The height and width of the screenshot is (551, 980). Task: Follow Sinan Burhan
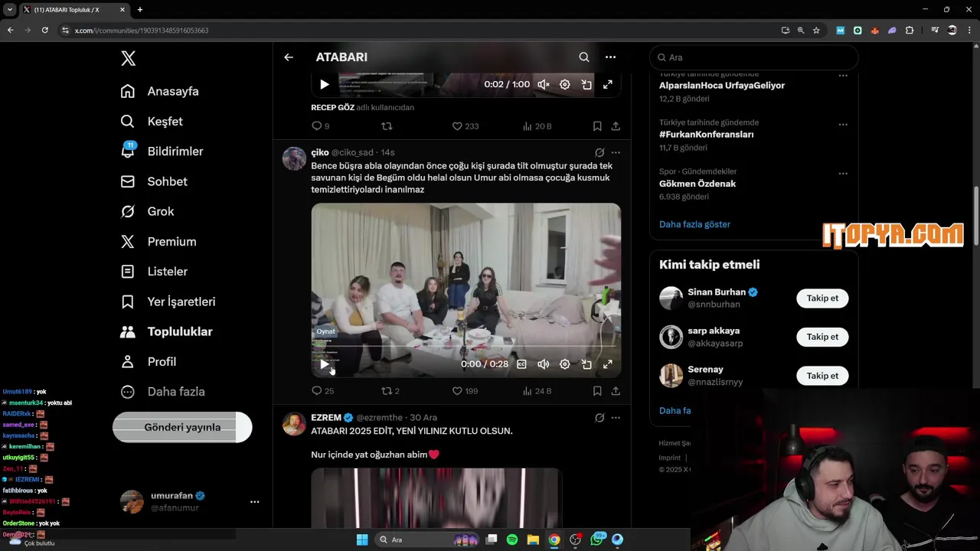coord(822,298)
